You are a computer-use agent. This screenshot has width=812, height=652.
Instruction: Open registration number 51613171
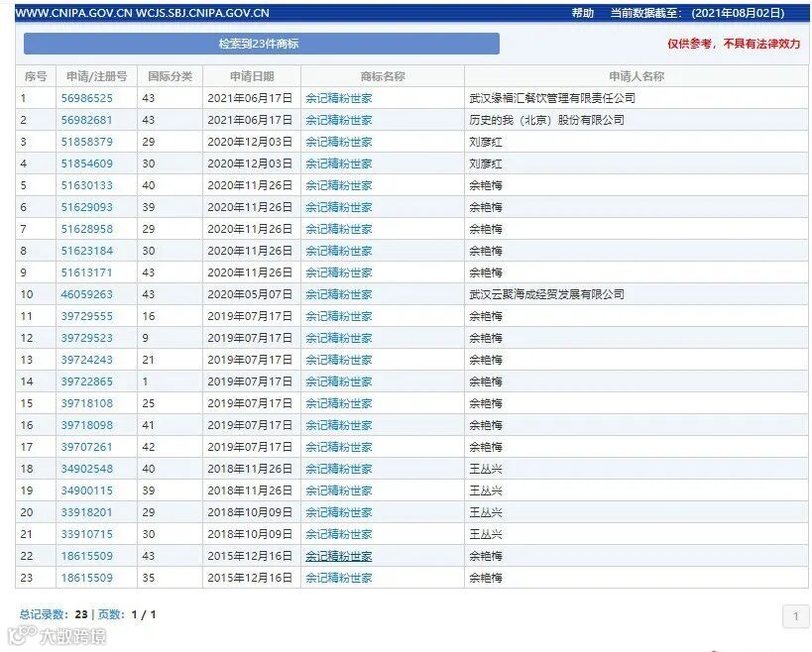86,272
